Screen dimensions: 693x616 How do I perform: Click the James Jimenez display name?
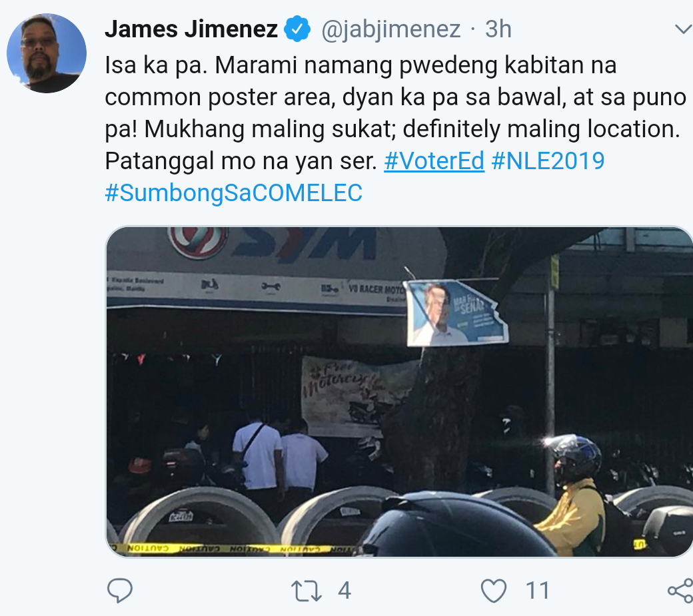click(191, 29)
